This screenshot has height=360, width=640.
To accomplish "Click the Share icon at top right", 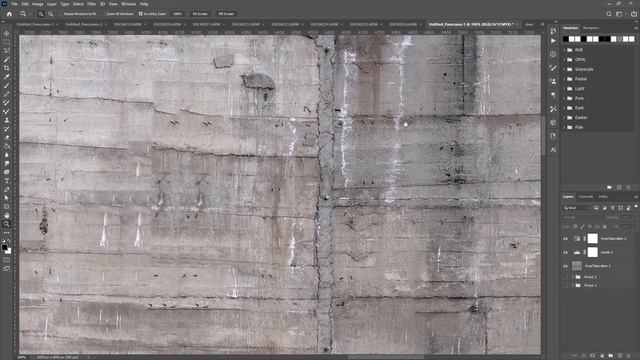I will coord(633,13).
